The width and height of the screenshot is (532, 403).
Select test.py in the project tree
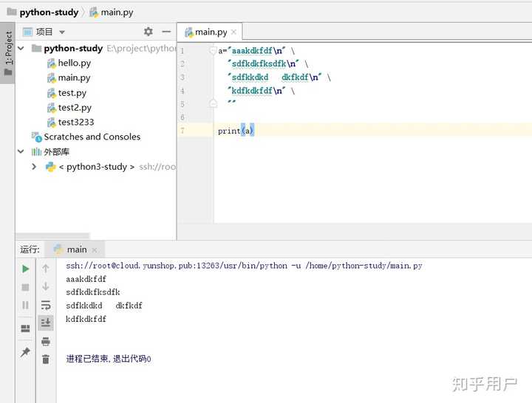click(72, 93)
